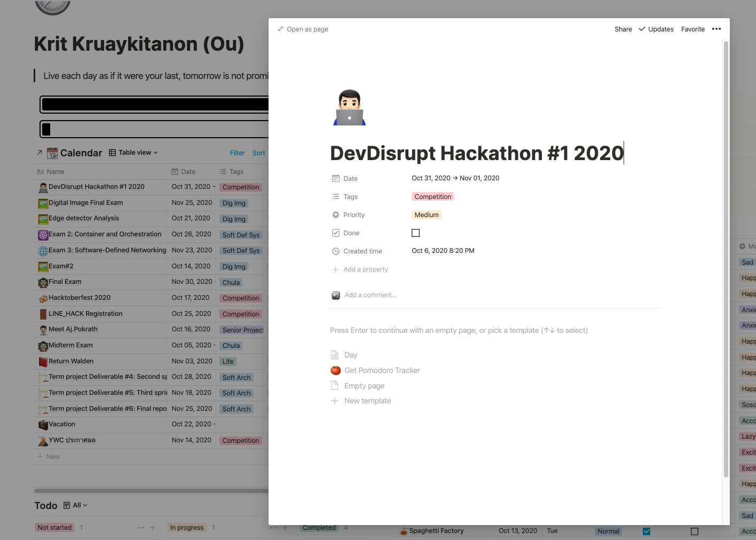Click the Vacation row suitcase icon

pyautogui.click(x=43, y=425)
